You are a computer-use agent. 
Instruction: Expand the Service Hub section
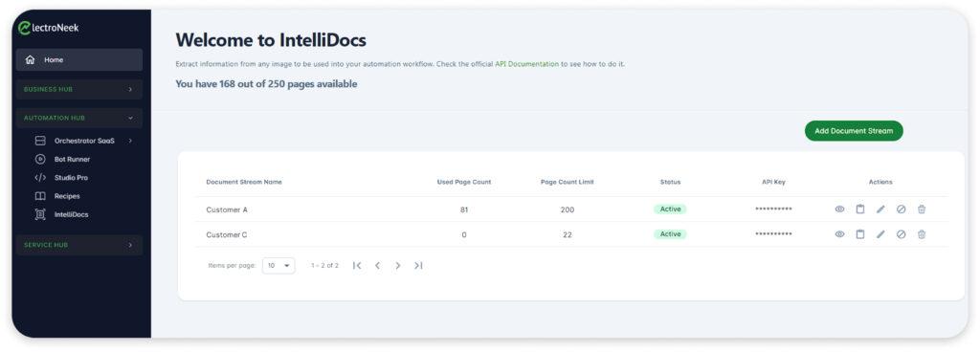pos(79,245)
